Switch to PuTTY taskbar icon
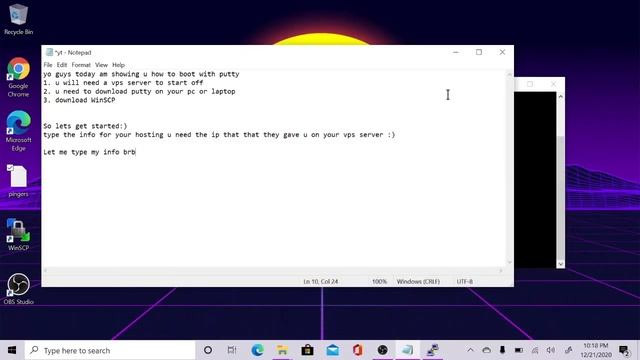The image size is (640, 360). (432, 350)
